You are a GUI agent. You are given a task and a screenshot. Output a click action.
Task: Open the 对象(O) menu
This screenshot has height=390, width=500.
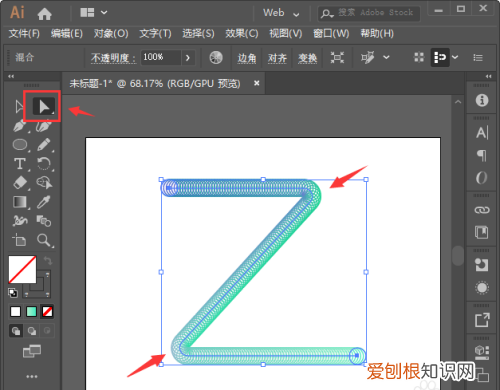point(111,33)
